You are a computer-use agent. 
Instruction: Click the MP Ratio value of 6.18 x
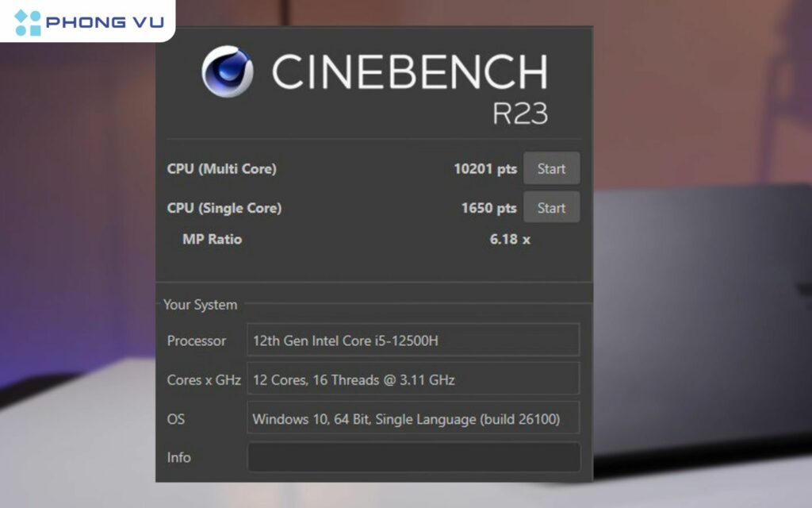(x=507, y=239)
